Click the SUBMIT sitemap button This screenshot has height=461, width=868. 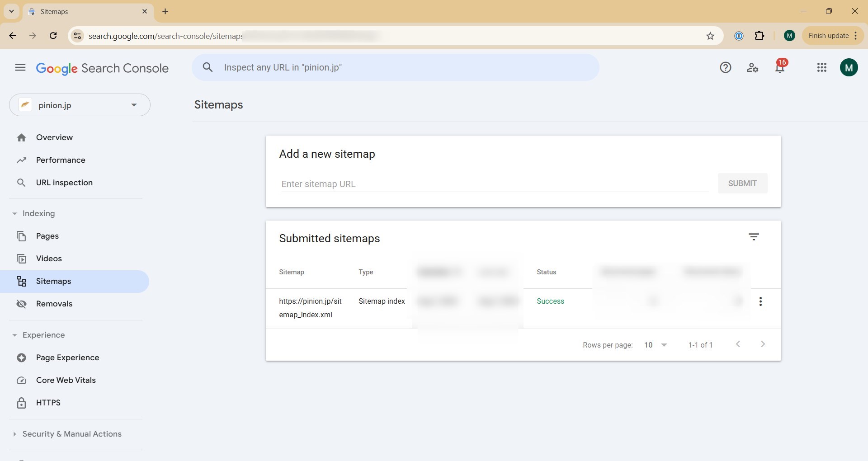[742, 183]
